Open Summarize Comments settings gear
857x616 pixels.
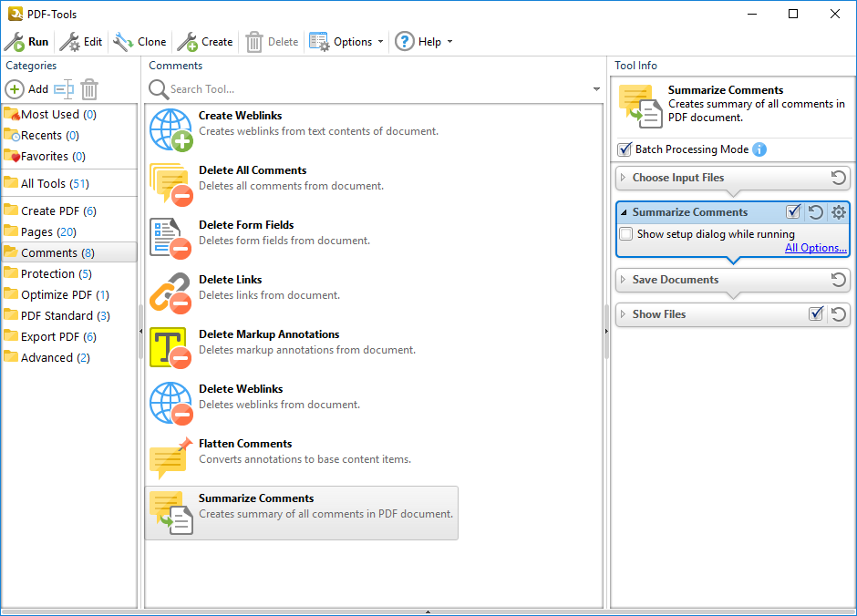[x=839, y=212]
